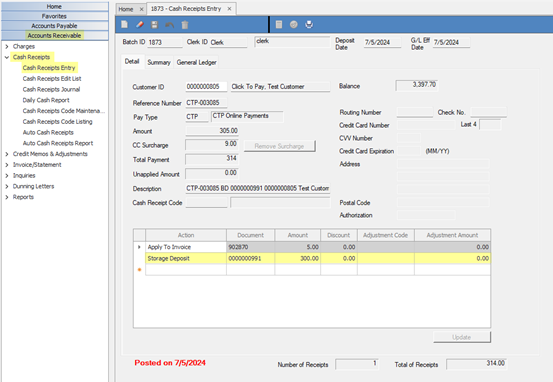Click the eraser Clear icon in toolbar

140,24
